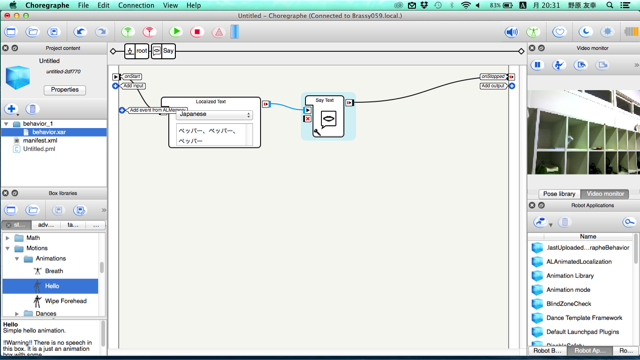640x360 pixels.
Task: Delete selected project file with trash icon
Action: (32, 109)
